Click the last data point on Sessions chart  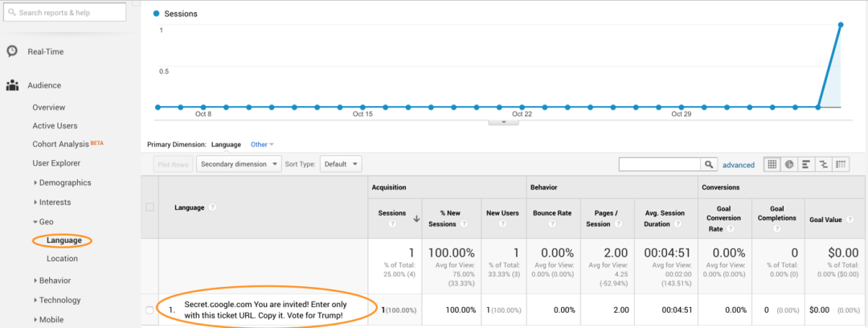(x=841, y=24)
